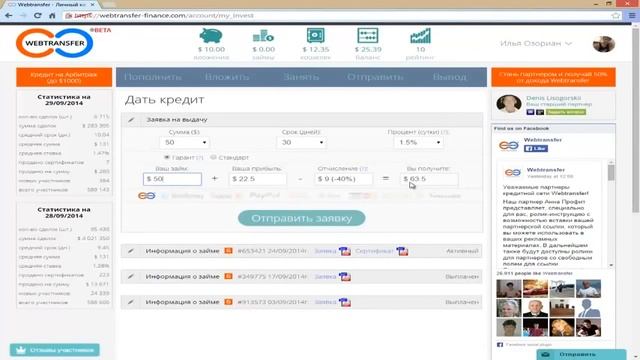Open Заявка link for the 03/09/2014 loan
Screen dimensions: 640x360
tap(325, 302)
